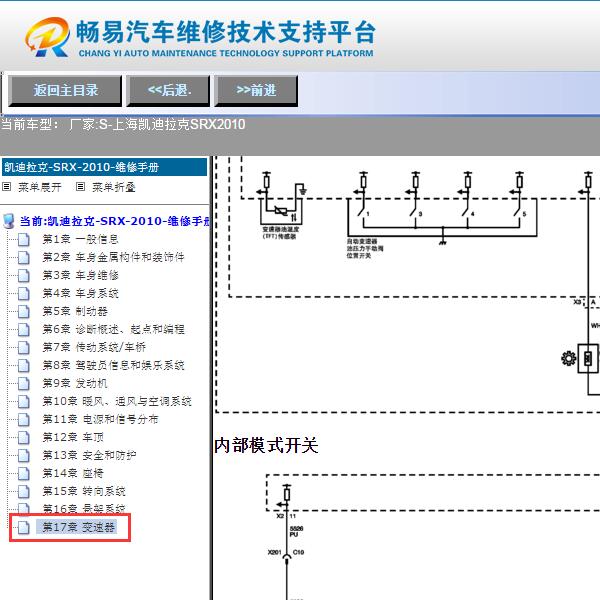Open 第6章 诊断概述、起点和编程
This screenshot has width=600, height=600.
click(x=113, y=329)
